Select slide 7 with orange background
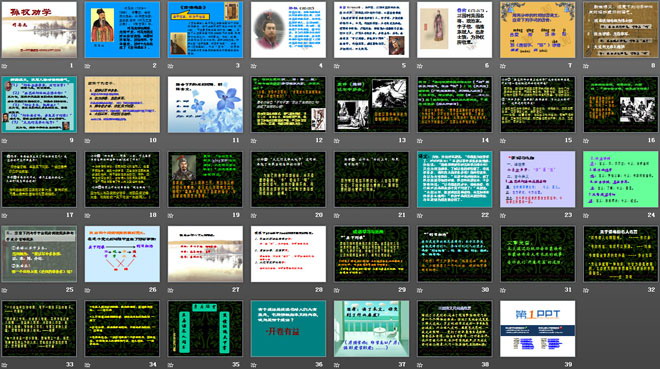 click(538, 29)
